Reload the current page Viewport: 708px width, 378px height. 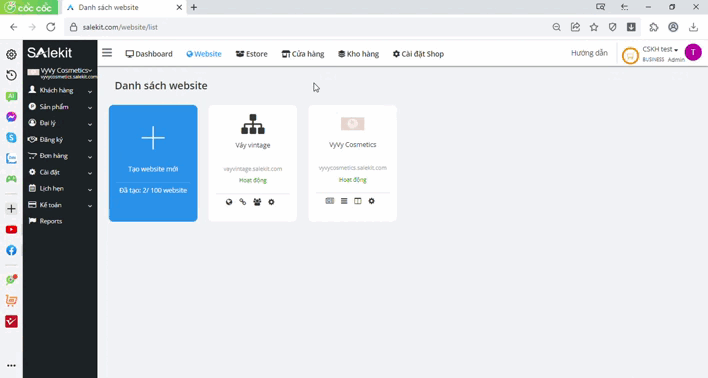coord(51,27)
